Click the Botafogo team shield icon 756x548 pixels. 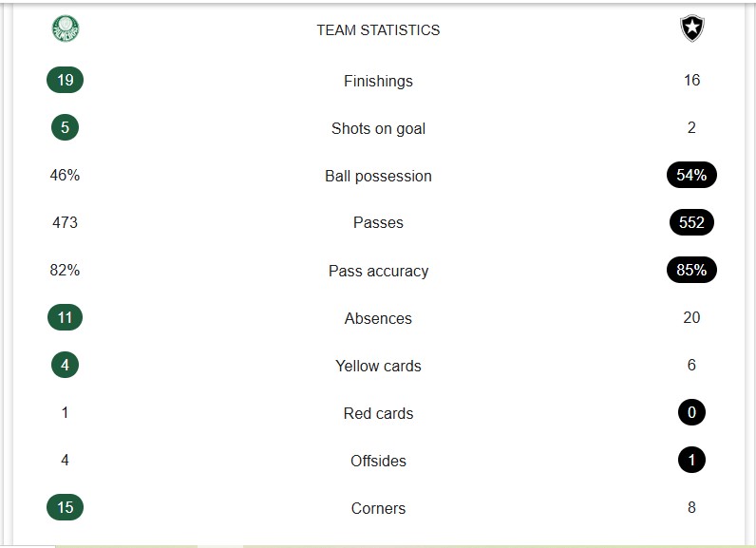tap(691, 29)
